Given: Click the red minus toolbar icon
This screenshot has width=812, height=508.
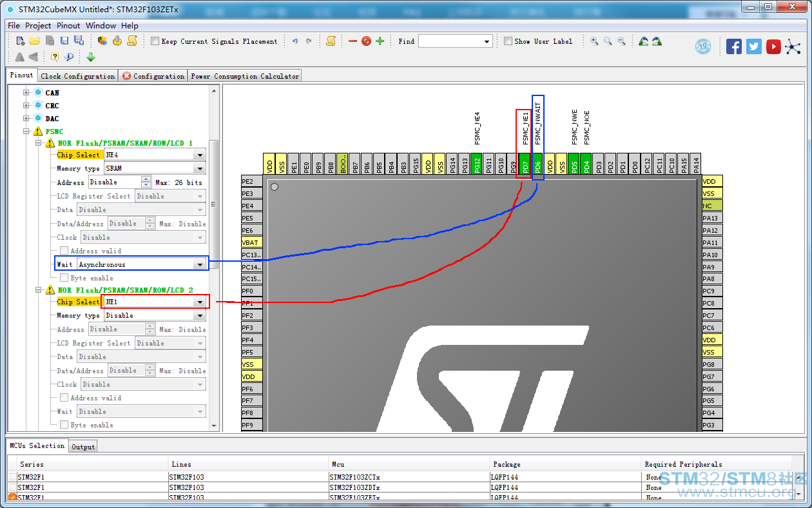Looking at the screenshot, I should [353, 41].
